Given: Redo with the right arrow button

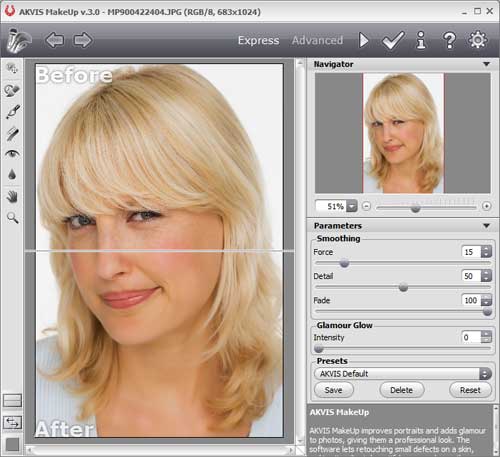Looking at the screenshot, I should click(x=83, y=40).
